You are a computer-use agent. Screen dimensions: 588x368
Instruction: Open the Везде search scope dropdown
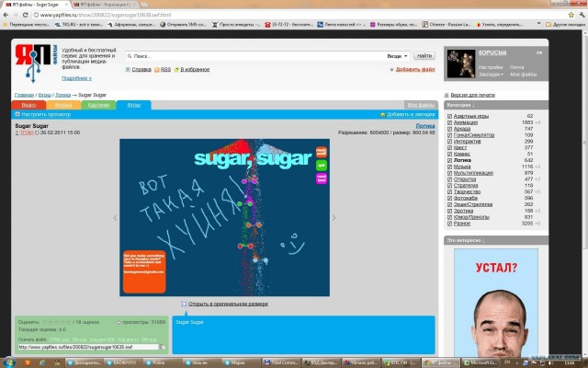(x=398, y=56)
